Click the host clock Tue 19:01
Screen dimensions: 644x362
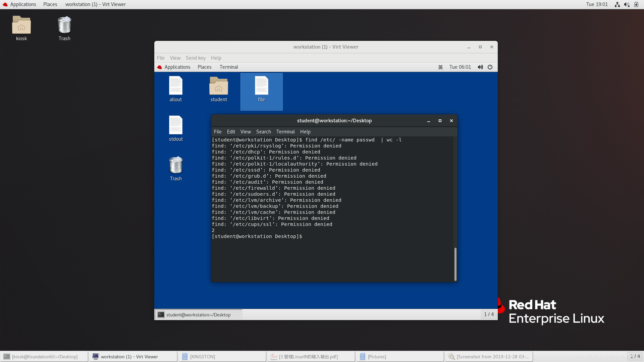point(597,4)
